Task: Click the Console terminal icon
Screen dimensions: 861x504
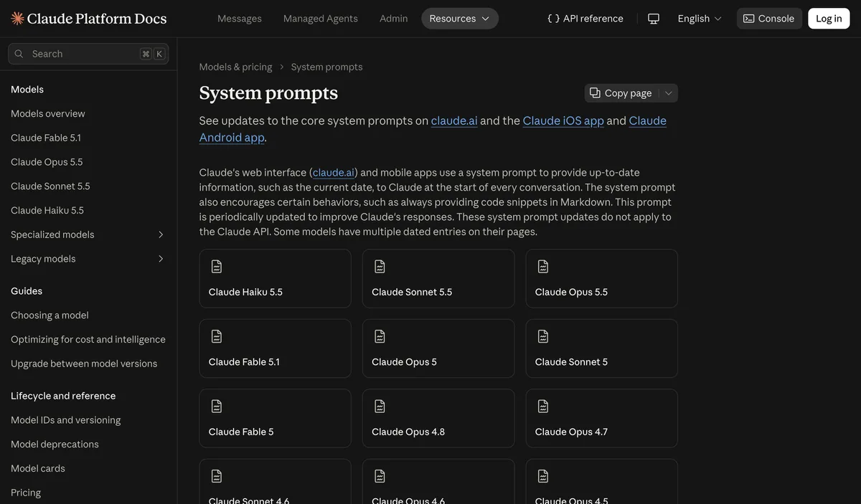Action: click(749, 19)
